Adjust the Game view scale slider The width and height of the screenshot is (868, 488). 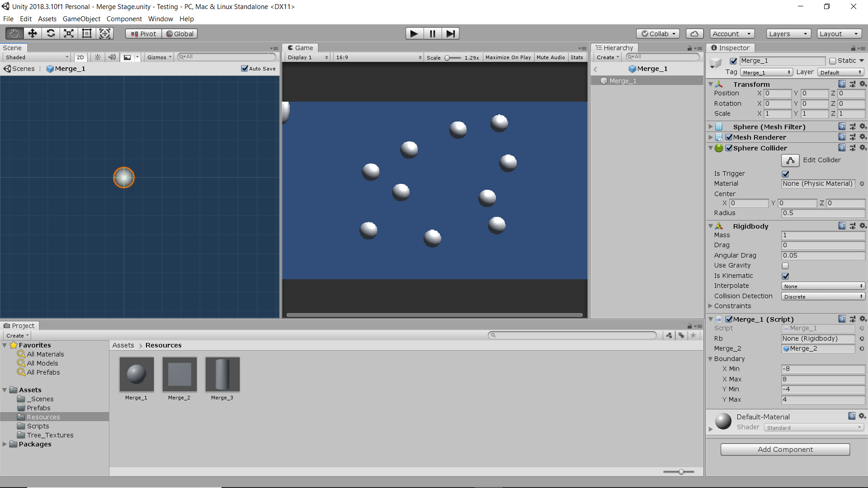[448, 58]
